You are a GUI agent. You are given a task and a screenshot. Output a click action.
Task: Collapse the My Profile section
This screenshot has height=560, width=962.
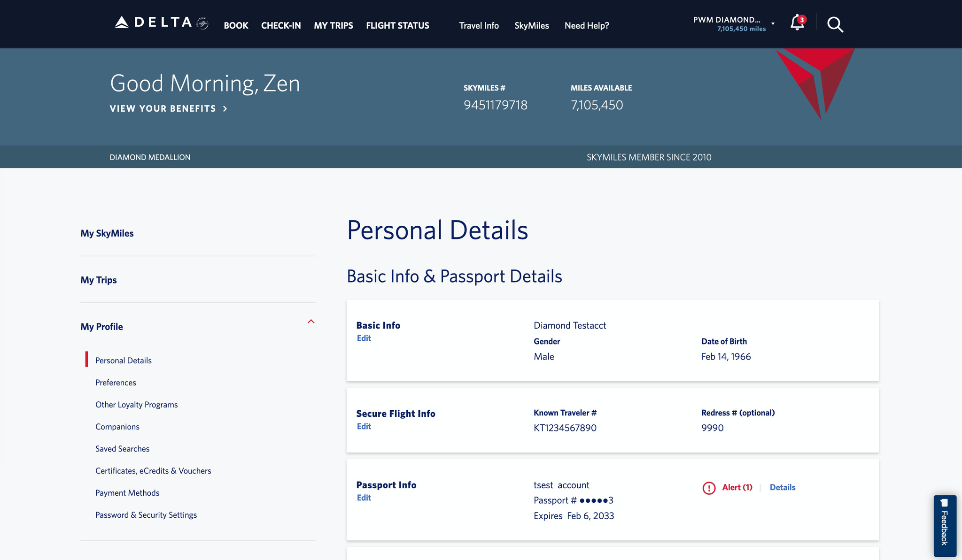coord(310,322)
